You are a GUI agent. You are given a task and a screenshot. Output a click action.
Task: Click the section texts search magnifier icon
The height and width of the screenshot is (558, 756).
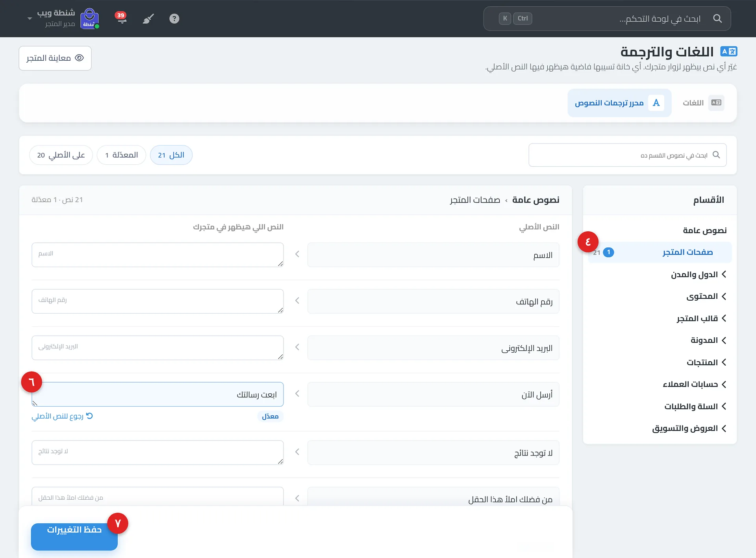tap(716, 155)
